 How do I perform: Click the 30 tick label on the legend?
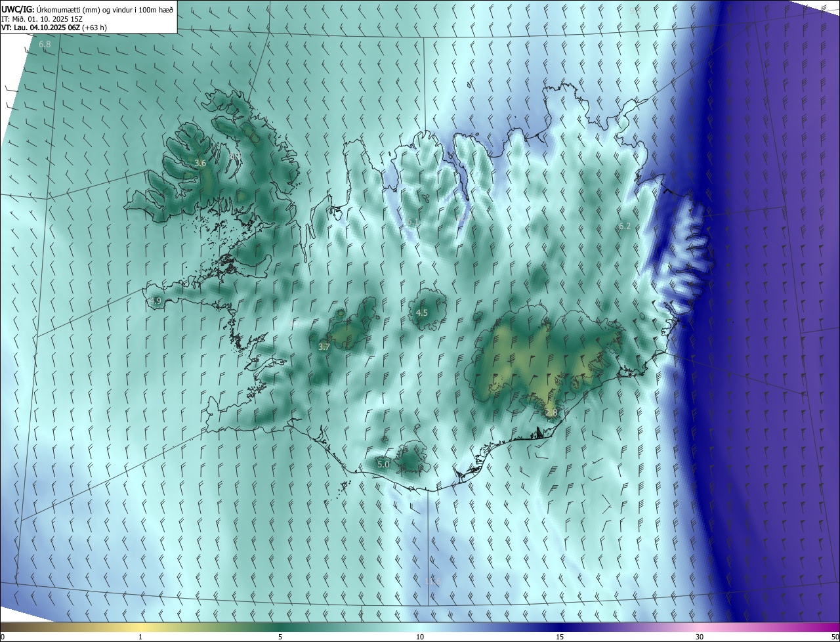click(x=700, y=637)
